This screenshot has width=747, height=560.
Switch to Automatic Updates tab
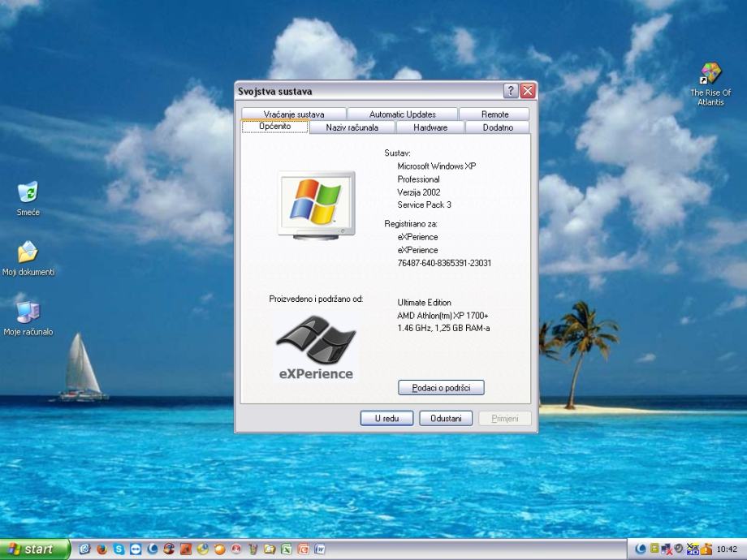(x=403, y=114)
